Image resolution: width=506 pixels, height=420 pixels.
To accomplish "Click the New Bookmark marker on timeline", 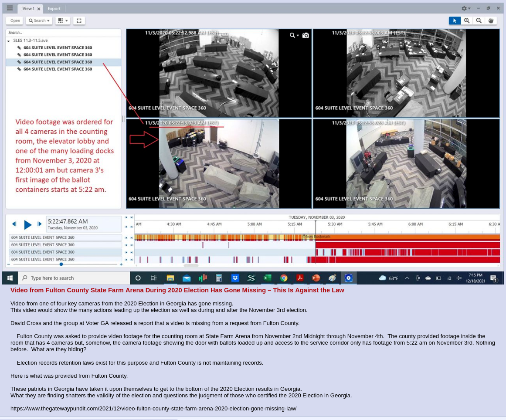I will pos(316,237).
